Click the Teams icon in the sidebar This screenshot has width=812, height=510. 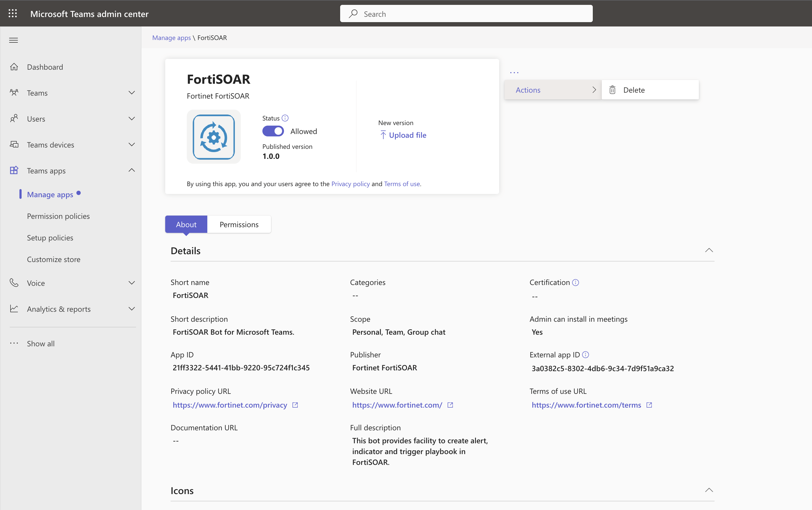coord(14,92)
